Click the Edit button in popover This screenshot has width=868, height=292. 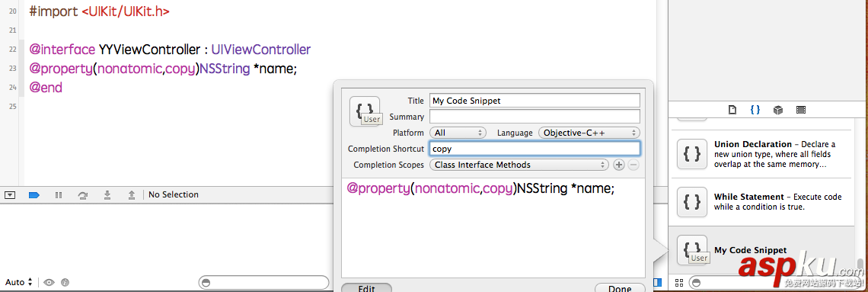pyautogui.click(x=366, y=288)
